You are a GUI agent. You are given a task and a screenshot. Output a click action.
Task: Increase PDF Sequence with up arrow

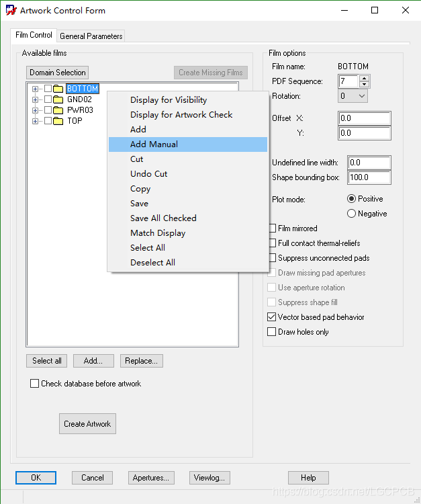[x=364, y=78]
